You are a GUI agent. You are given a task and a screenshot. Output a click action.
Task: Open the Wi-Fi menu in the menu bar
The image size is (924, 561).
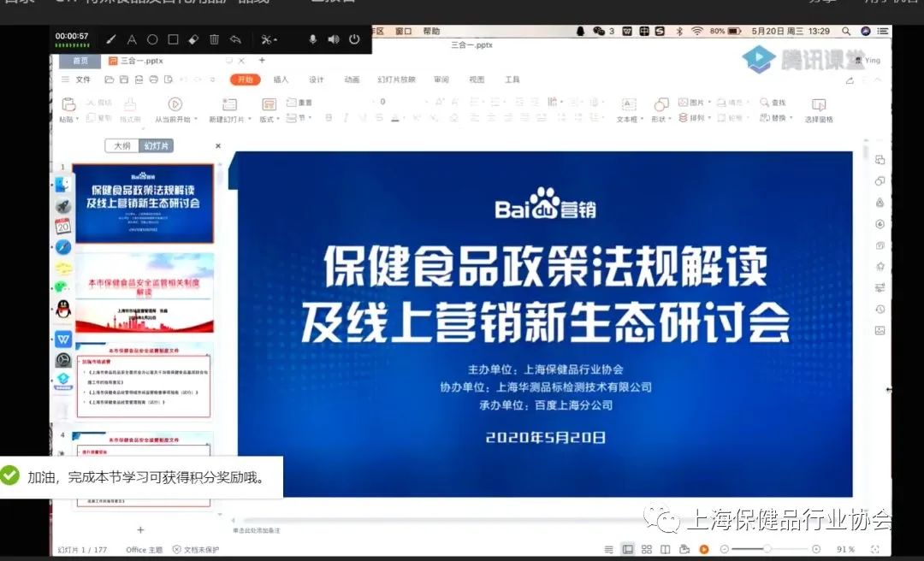click(x=697, y=32)
